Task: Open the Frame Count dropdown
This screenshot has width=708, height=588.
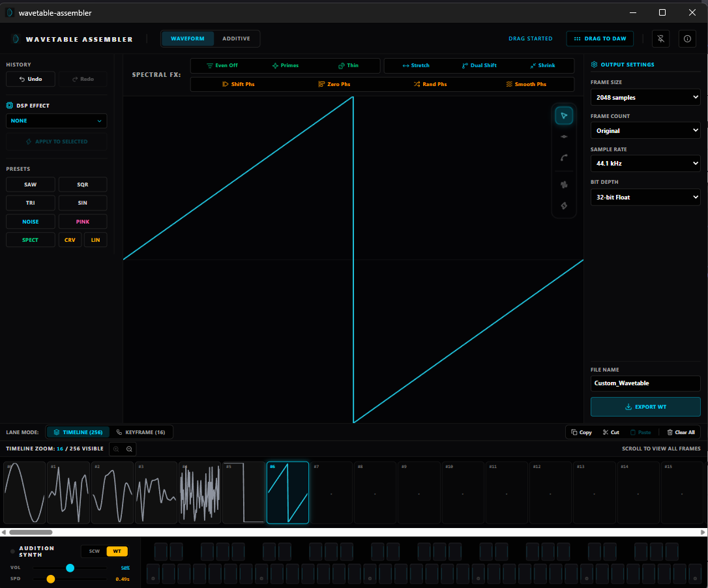Action: [645, 131]
